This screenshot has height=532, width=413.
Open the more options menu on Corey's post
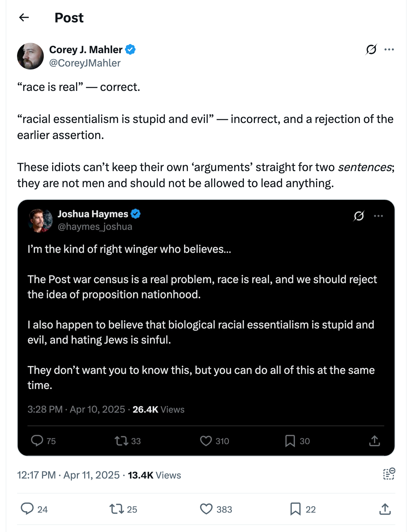pyautogui.click(x=389, y=49)
